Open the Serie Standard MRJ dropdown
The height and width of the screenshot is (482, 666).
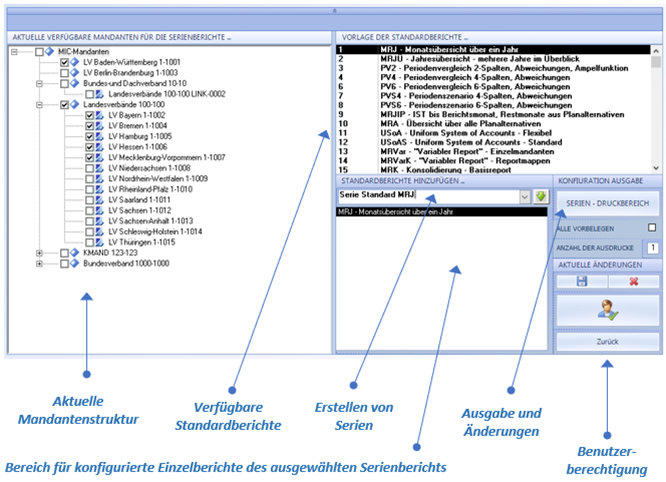525,197
